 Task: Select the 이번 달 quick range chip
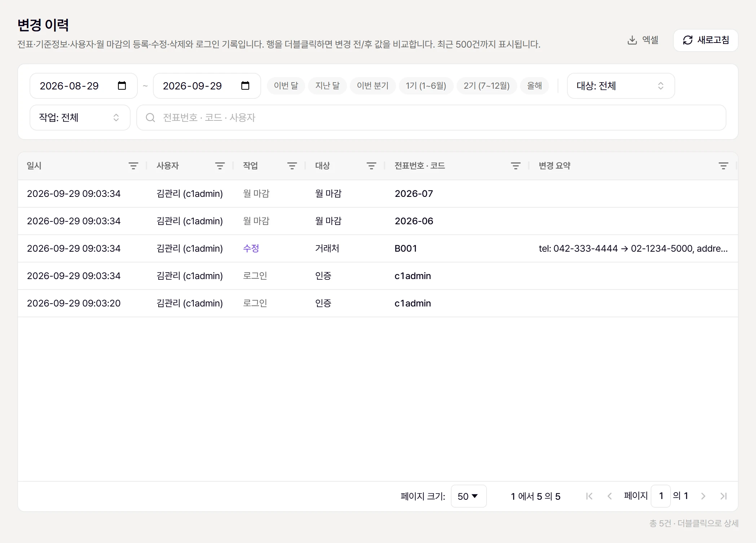click(x=286, y=86)
